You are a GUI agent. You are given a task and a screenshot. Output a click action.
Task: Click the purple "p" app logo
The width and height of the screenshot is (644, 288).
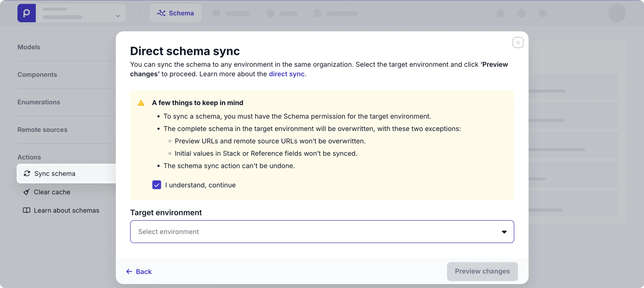(26, 13)
